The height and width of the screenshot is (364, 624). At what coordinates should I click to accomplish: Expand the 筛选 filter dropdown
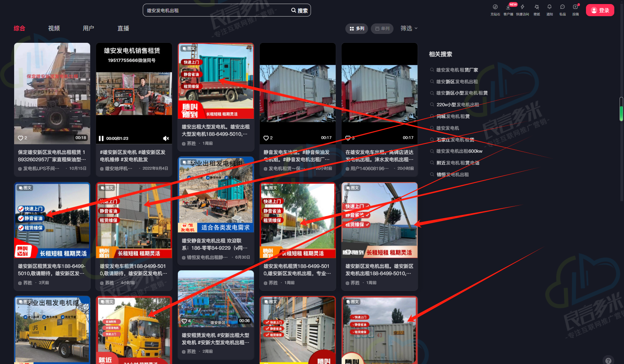click(409, 28)
